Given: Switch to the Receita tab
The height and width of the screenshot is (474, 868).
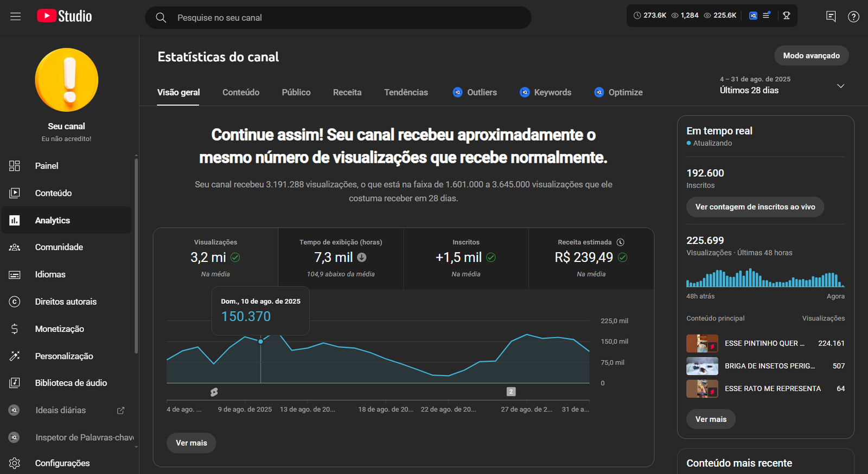Looking at the screenshot, I should [x=347, y=92].
